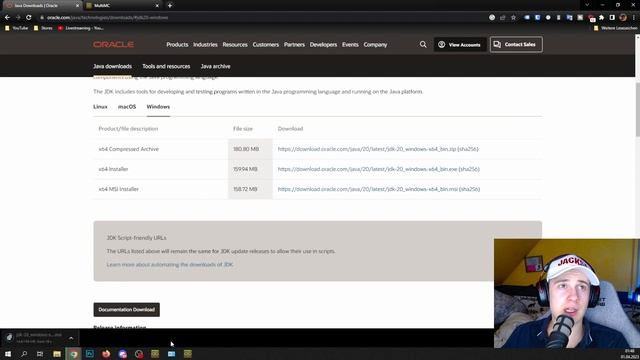Switch to the macOS tab
The image size is (640, 360).
pos(127,107)
